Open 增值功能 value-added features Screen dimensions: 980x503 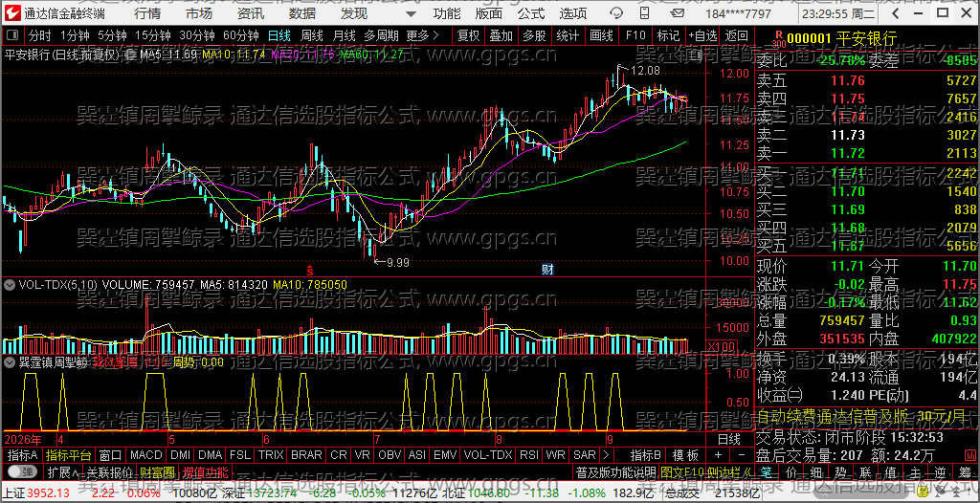205,471
